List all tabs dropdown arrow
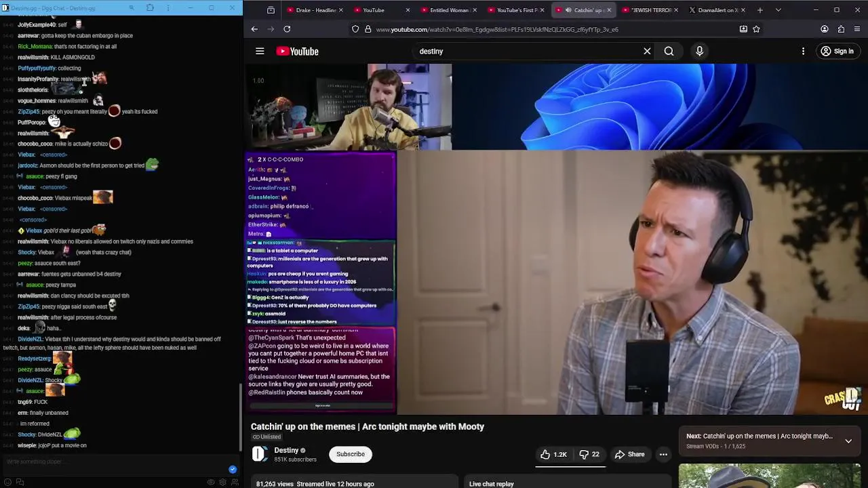Viewport: 868px width, 488px height. point(778,10)
